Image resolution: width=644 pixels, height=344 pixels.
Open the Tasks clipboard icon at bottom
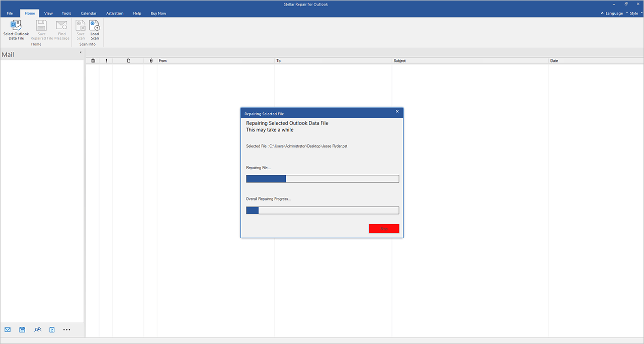point(52,330)
